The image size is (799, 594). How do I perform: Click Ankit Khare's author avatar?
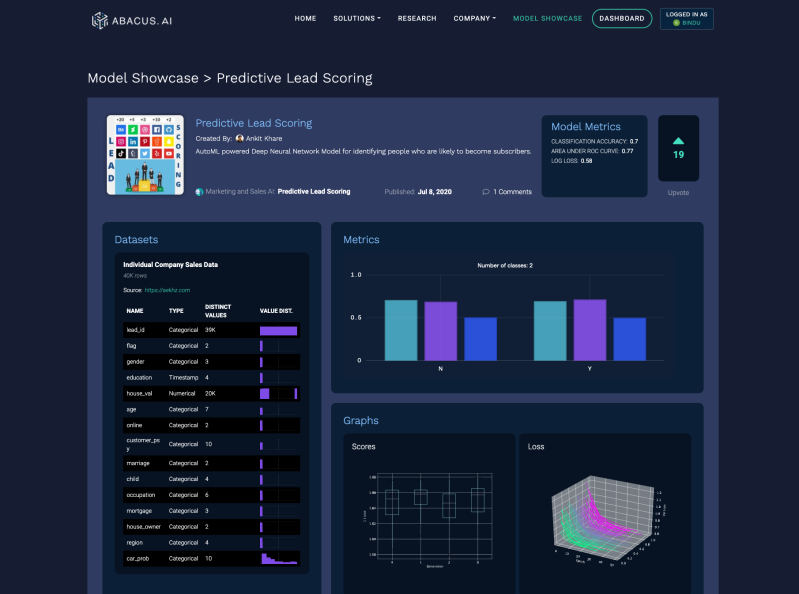click(x=239, y=138)
